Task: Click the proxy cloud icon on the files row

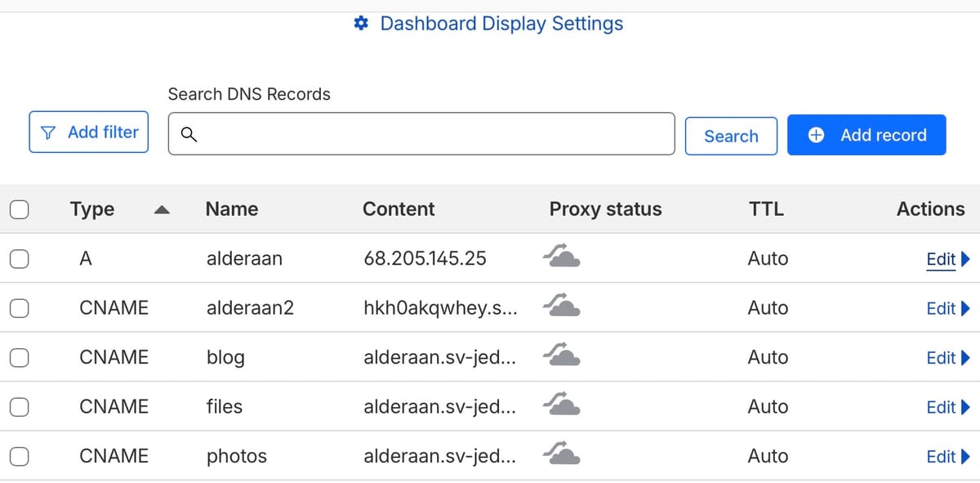Action: pos(561,406)
